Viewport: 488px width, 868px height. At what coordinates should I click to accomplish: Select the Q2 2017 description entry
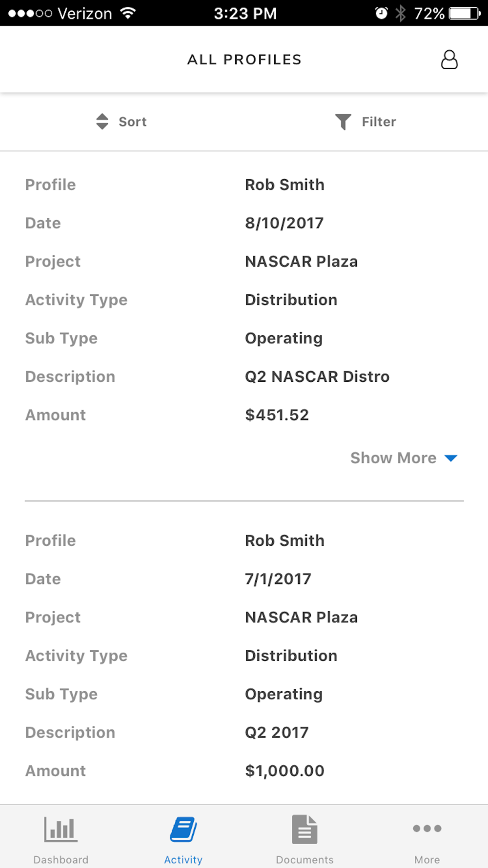click(x=277, y=732)
